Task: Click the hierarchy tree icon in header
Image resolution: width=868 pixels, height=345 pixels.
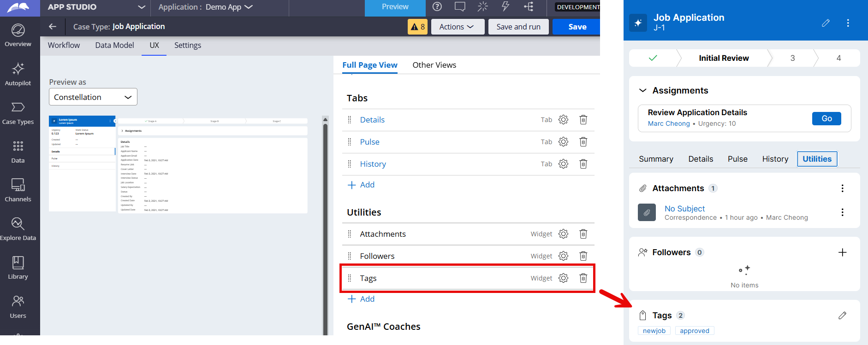Action: click(529, 7)
